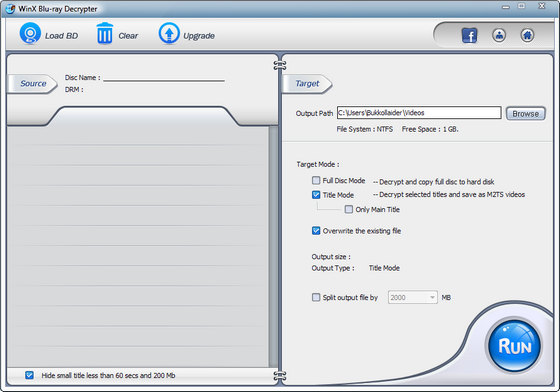The image size is (560, 392).
Task: Click the 'DRM :' label
Action: point(74,90)
